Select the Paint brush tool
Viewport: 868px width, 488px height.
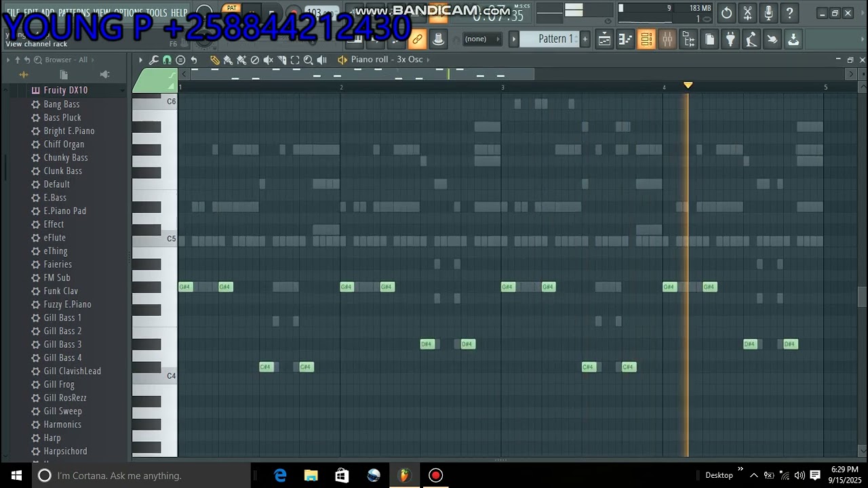(228, 60)
